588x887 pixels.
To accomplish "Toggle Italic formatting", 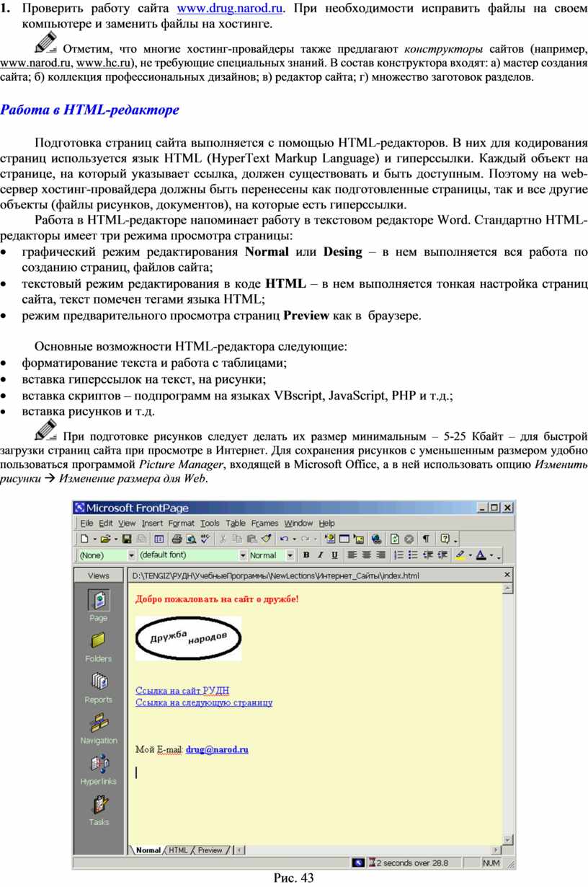I will pos(320,555).
